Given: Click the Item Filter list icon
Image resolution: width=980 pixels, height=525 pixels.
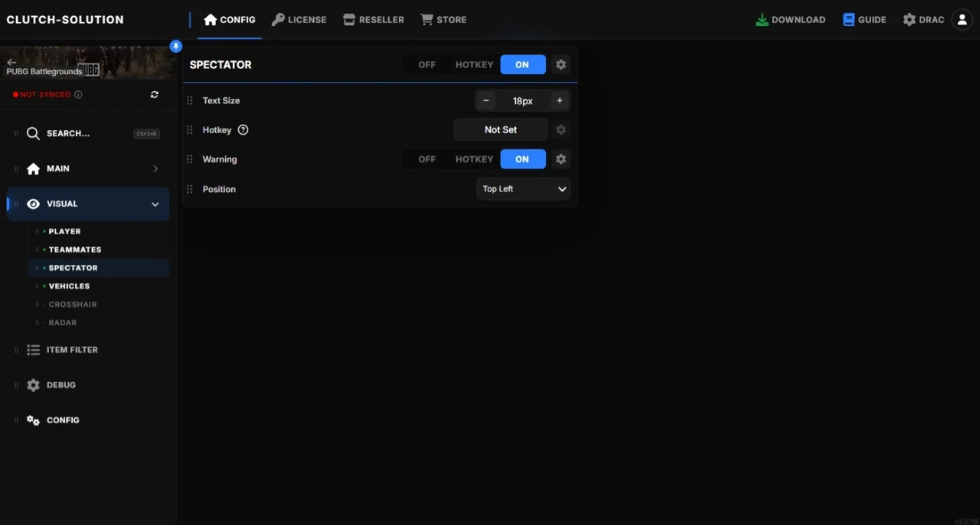Looking at the screenshot, I should (x=33, y=350).
